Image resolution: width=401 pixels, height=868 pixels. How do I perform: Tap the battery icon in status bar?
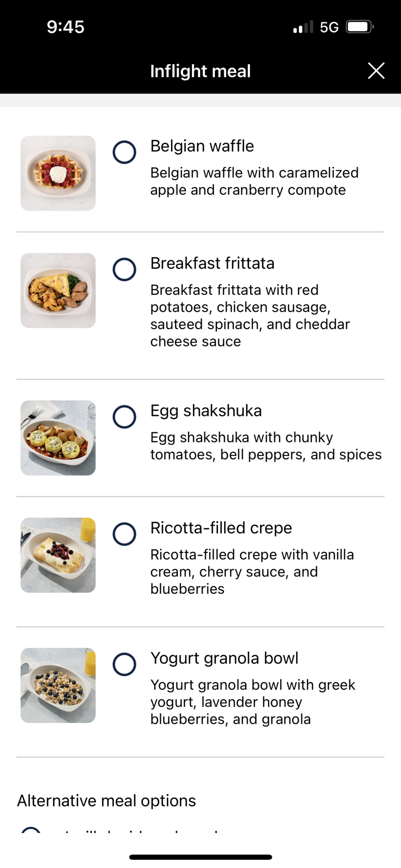360,27
